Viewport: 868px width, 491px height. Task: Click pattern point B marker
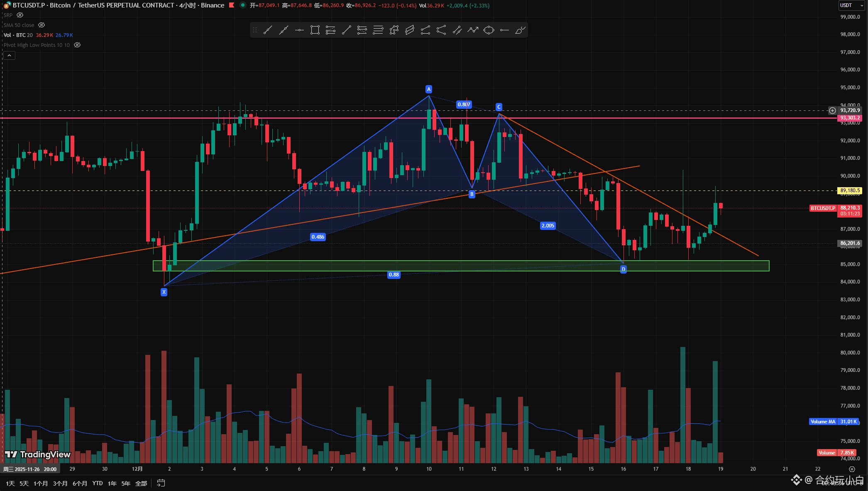(x=472, y=194)
